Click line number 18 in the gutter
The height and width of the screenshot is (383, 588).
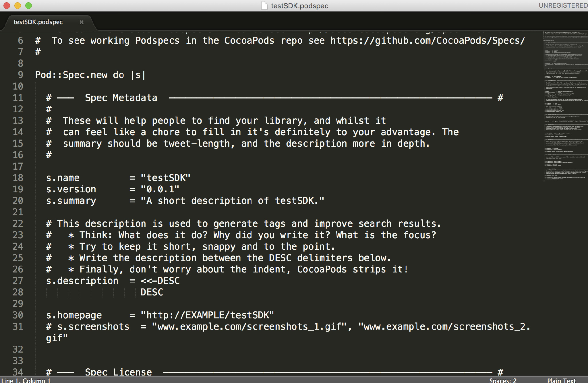[18, 178]
